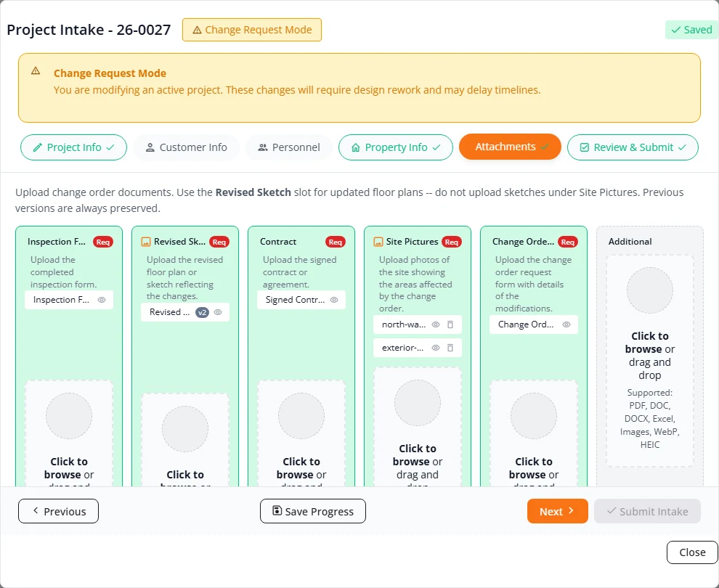The height and width of the screenshot is (588, 719).
Task: Preview the north-wa... picture via eye icon
Action: tap(436, 324)
